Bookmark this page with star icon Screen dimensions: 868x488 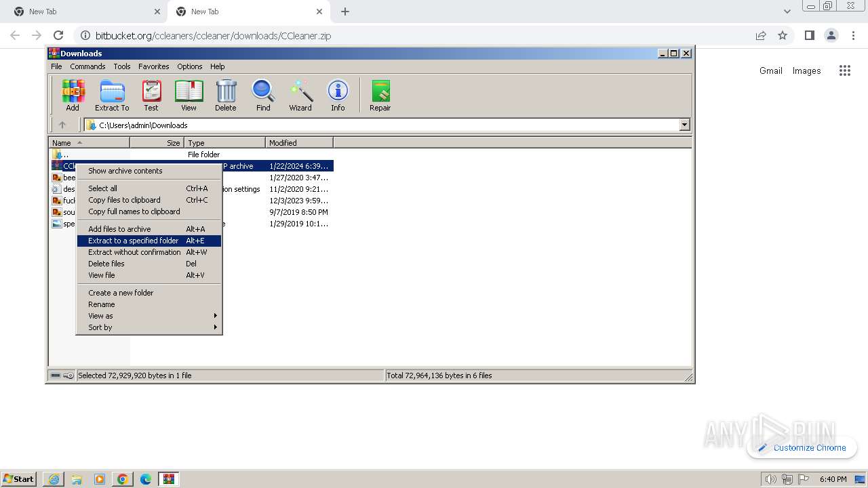coord(783,35)
